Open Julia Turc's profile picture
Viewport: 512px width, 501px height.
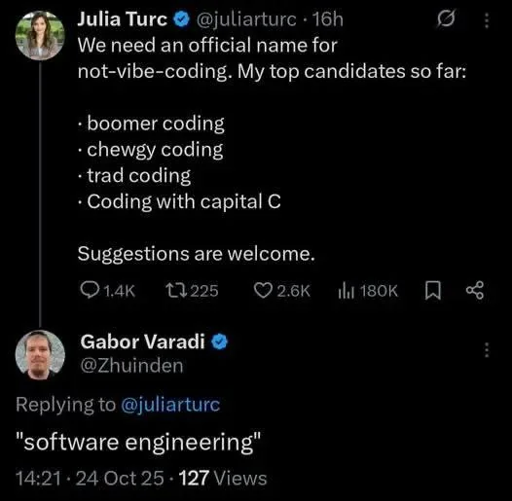[40, 35]
